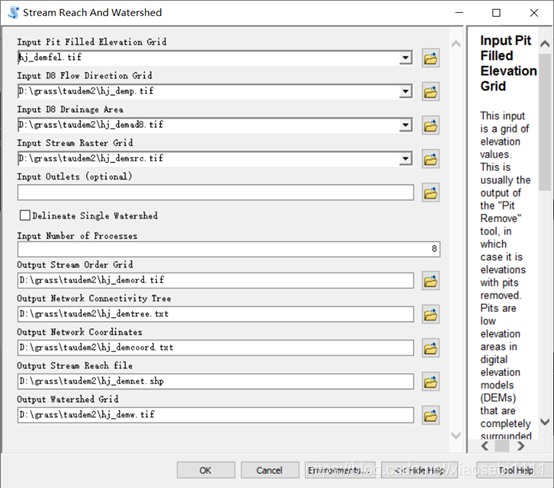The image size is (554, 488).
Task: Browse for Output Network Connectivity Tree location
Action: tap(431, 314)
